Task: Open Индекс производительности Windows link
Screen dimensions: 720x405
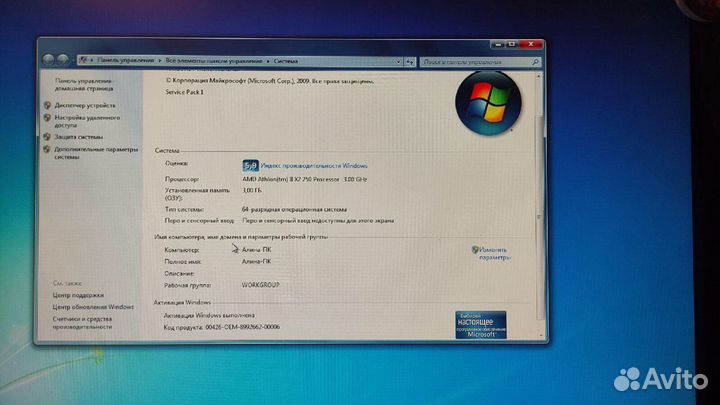Action: click(314, 165)
